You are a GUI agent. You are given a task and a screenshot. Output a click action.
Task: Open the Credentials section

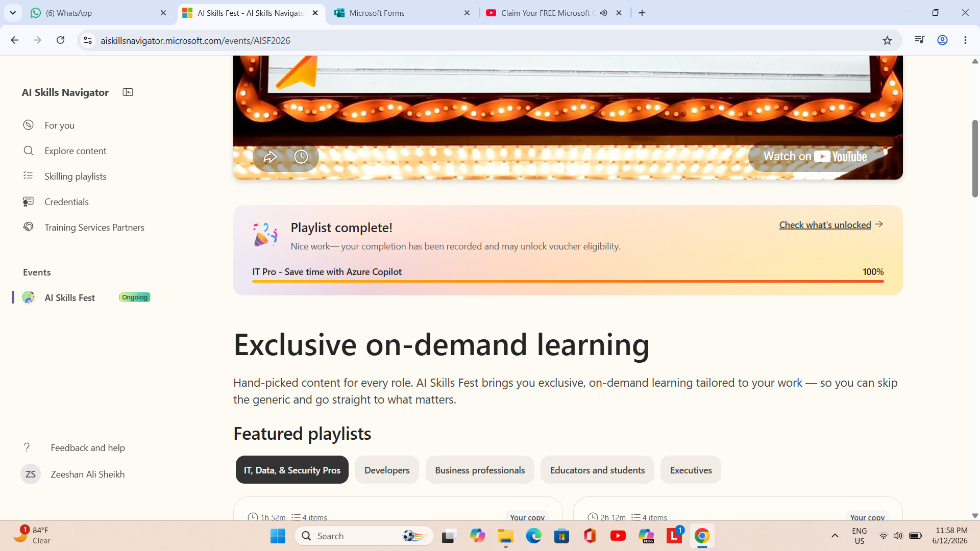point(66,202)
